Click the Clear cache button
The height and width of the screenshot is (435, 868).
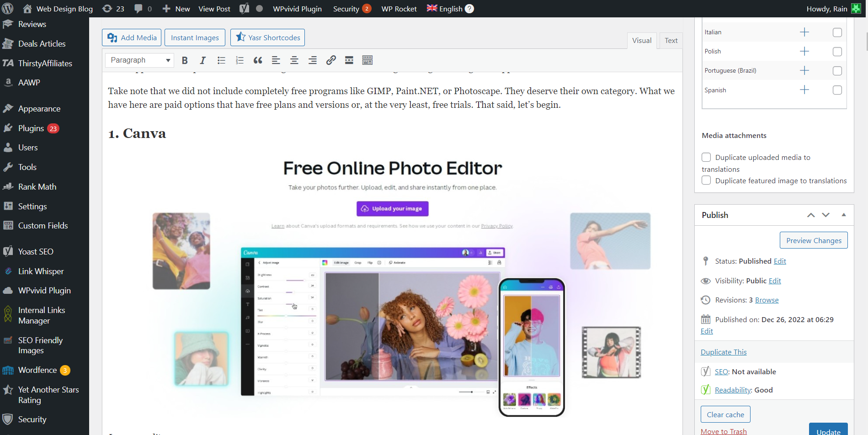click(725, 414)
